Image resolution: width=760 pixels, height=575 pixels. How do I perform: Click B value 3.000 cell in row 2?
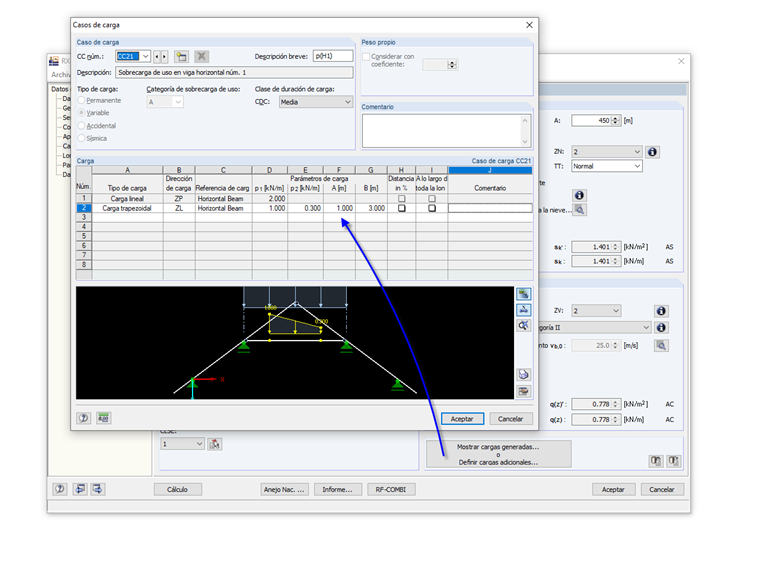tap(371, 208)
